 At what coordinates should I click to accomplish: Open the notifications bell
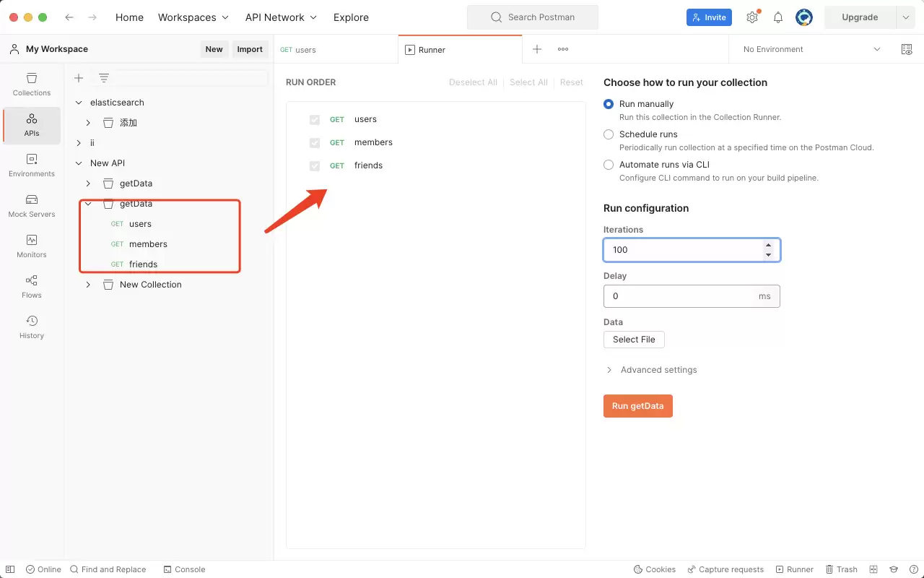point(778,17)
